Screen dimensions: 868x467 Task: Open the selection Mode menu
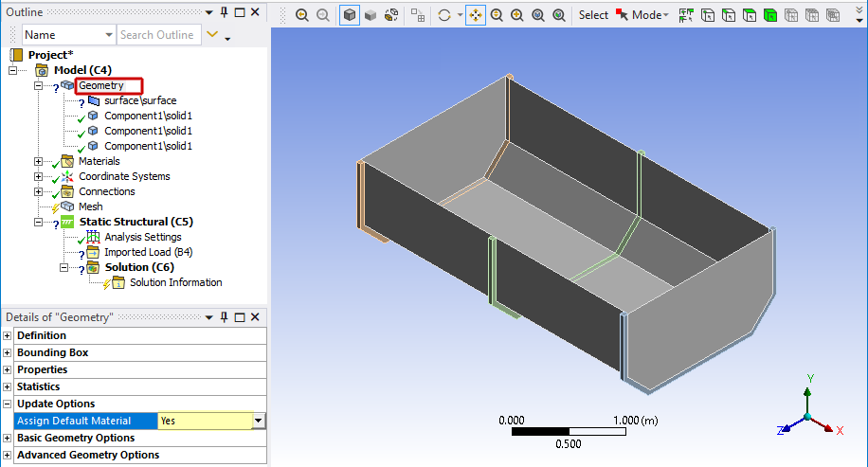click(647, 15)
